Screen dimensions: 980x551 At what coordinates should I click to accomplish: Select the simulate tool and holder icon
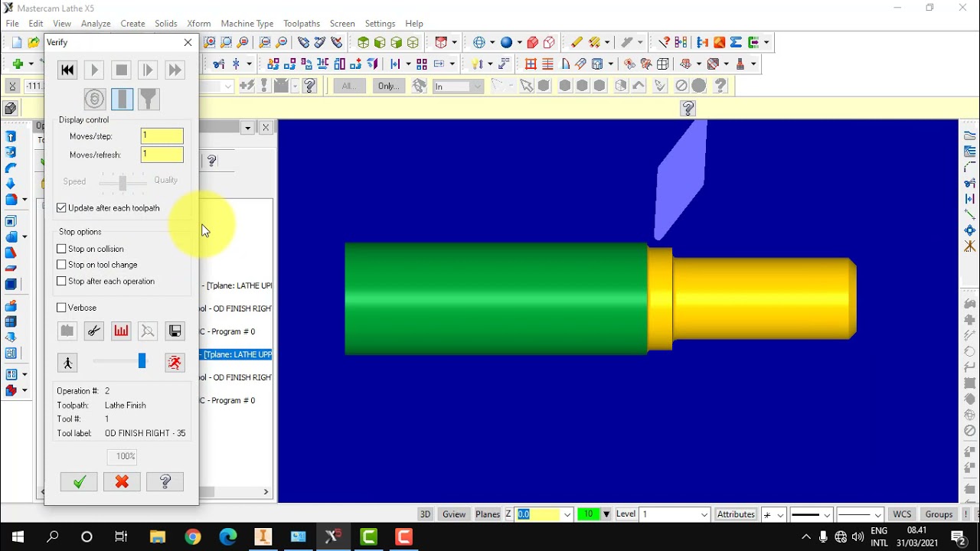[x=149, y=99]
